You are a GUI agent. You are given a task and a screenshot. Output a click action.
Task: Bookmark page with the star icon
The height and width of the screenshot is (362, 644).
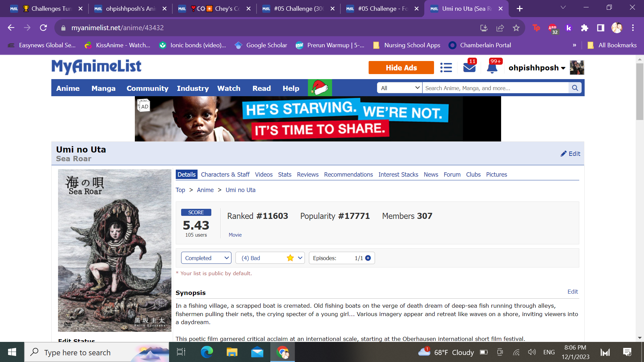point(516,28)
